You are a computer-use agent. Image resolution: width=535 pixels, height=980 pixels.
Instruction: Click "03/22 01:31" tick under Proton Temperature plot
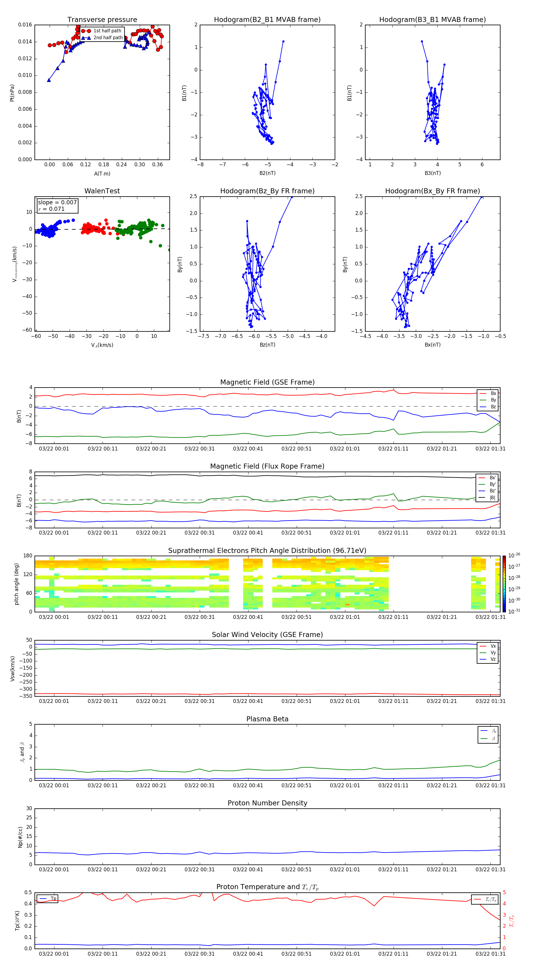[x=490, y=954]
